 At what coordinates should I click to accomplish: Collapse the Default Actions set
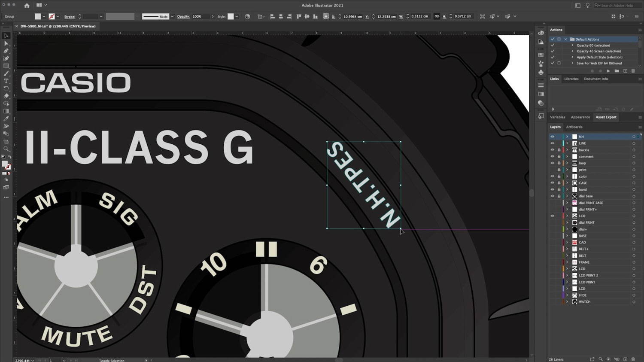coord(566,39)
